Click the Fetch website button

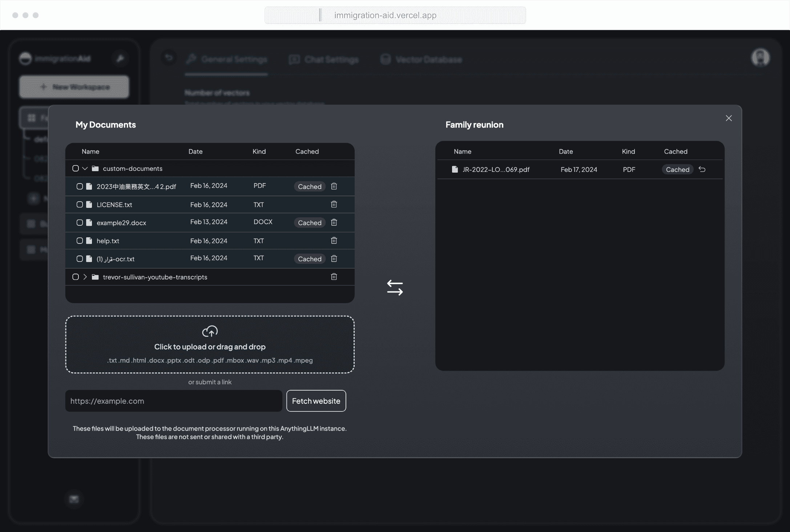click(x=316, y=401)
